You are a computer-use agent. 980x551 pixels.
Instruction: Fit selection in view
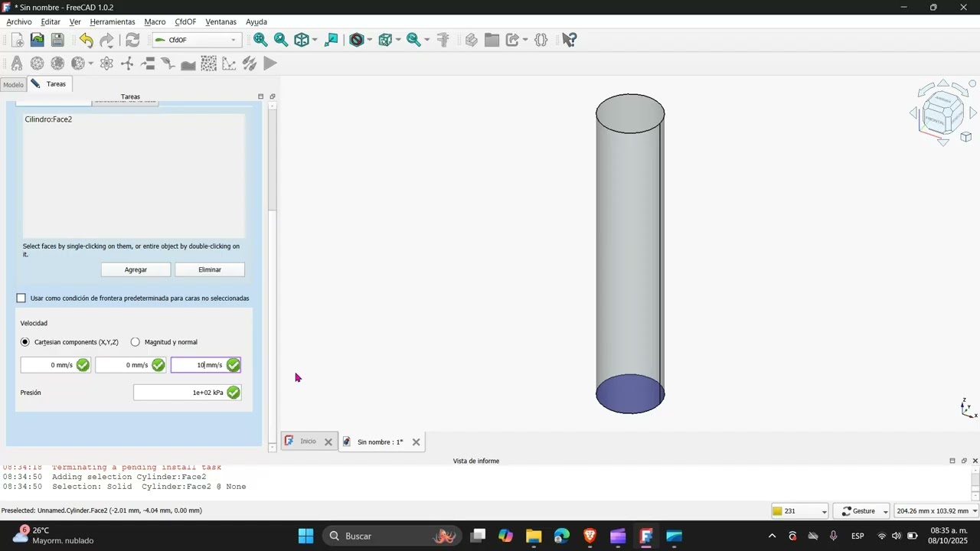[x=281, y=40]
